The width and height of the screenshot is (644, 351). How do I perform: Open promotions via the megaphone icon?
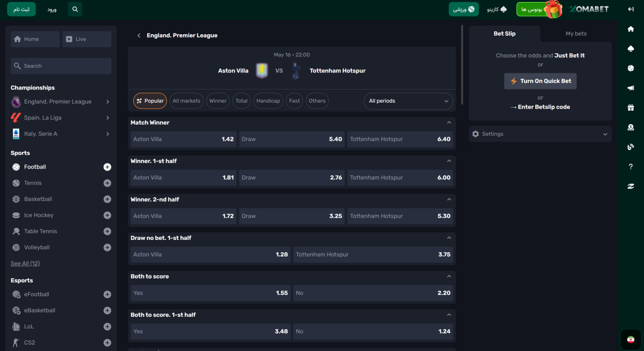pos(630,87)
